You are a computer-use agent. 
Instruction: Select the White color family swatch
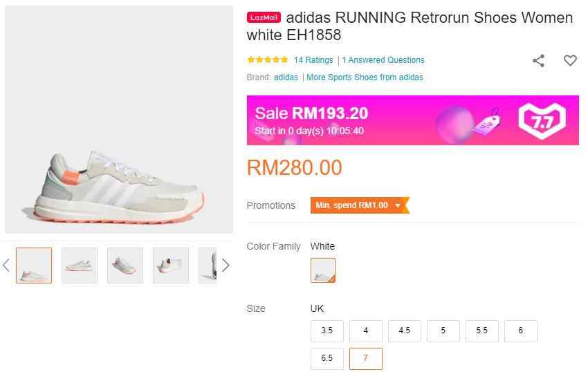323,270
